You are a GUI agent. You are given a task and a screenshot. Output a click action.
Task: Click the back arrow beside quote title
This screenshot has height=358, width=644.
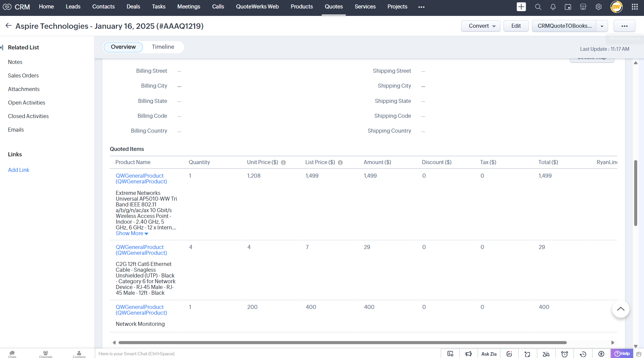coord(8,26)
